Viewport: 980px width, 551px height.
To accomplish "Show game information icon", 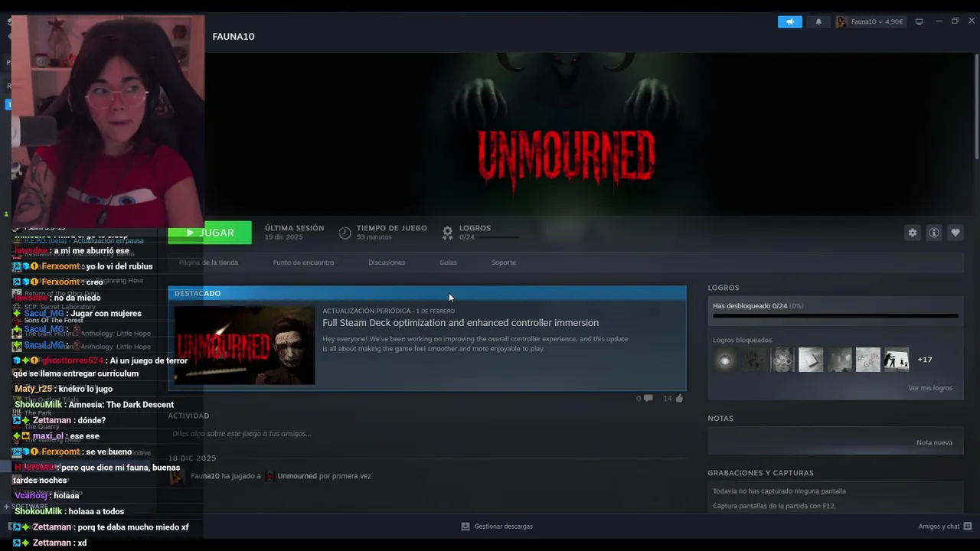I will tap(933, 233).
